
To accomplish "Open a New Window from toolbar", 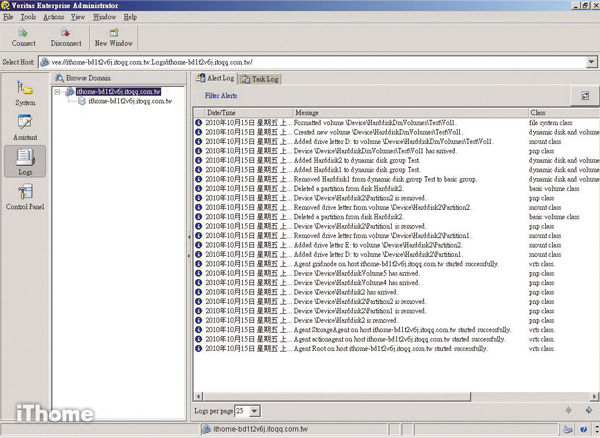I will point(115,38).
